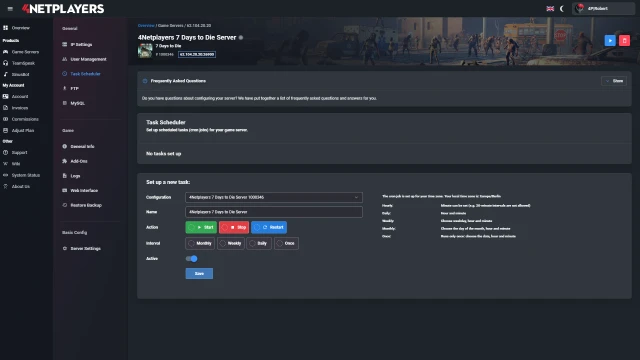This screenshot has width=640, height=360.
Task: Click the Account card icon
Action: click(5, 96)
